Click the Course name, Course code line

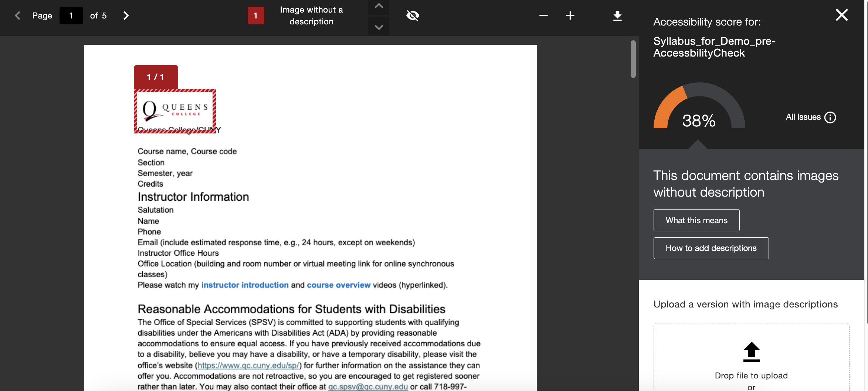tap(187, 152)
